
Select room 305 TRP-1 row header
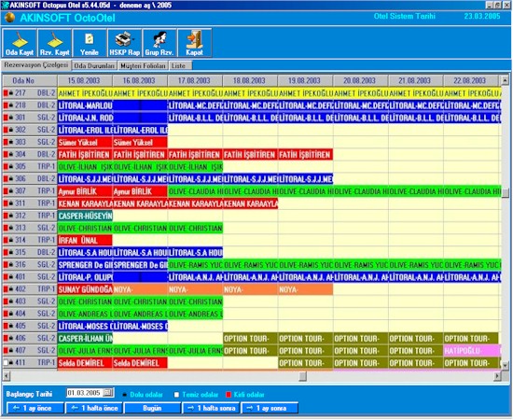click(x=30, y=167)
